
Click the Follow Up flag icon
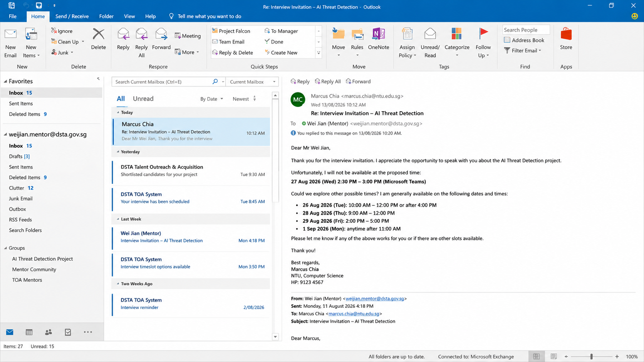483,34
